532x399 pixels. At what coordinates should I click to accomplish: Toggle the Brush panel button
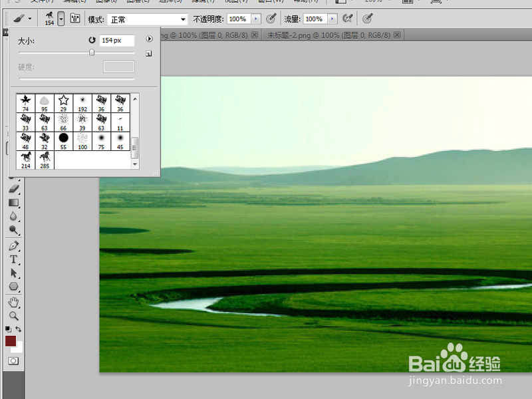pos(75,19)
